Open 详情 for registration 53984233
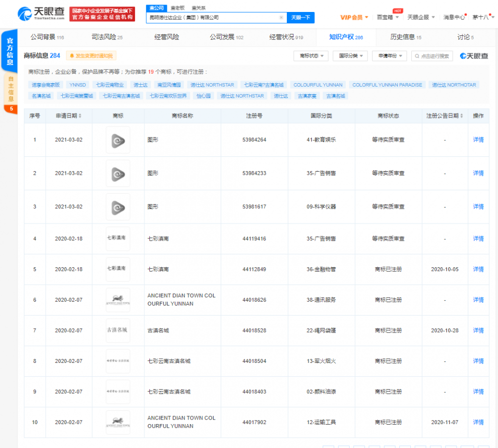This screenshot has width=498, height=448. tap(478, 173)
